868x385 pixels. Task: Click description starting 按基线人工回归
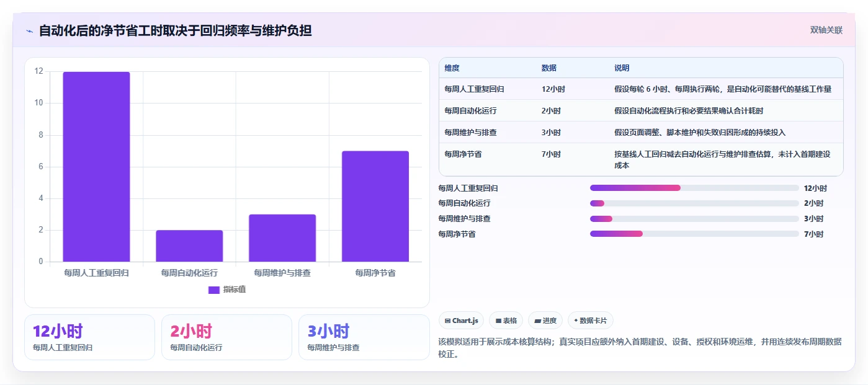722,160
